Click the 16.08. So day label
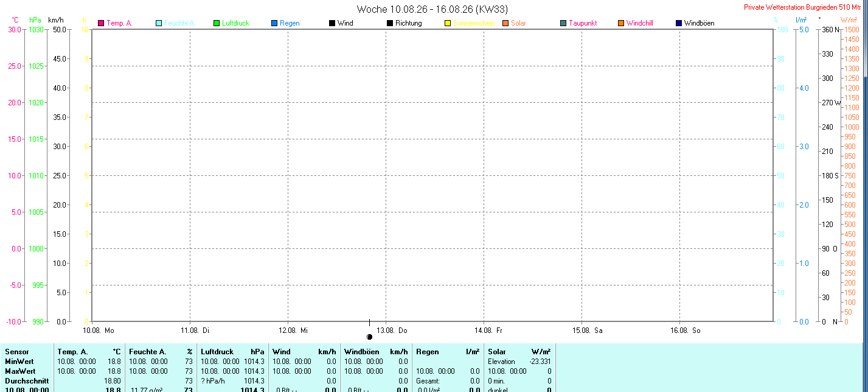The height and width of the screenshot is (392, 868). click(685, 331)
